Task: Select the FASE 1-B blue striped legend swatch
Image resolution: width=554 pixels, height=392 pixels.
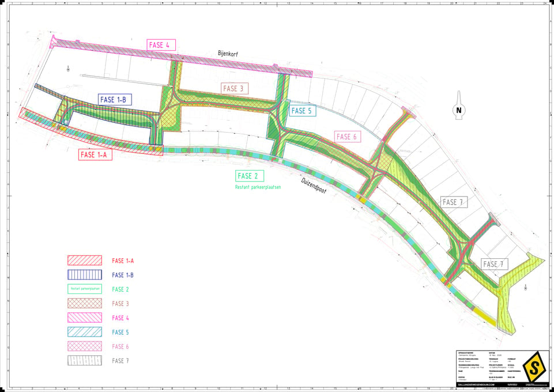Action: point(85,275)
